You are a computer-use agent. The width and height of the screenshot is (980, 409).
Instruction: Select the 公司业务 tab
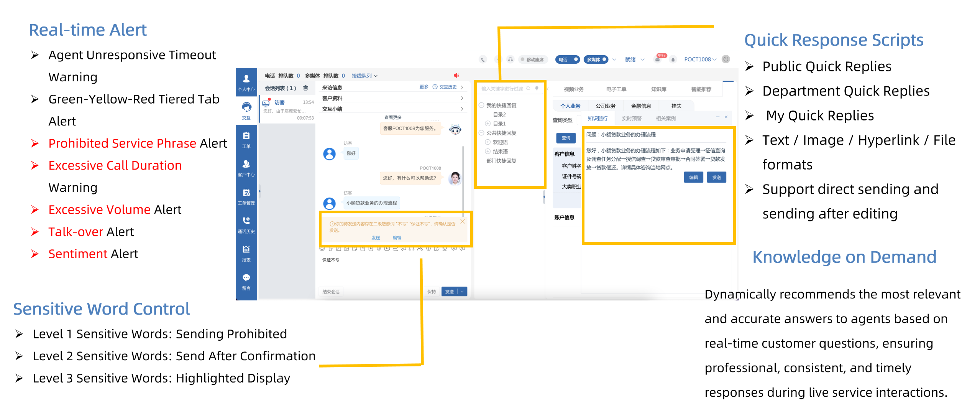coord(606,106)
